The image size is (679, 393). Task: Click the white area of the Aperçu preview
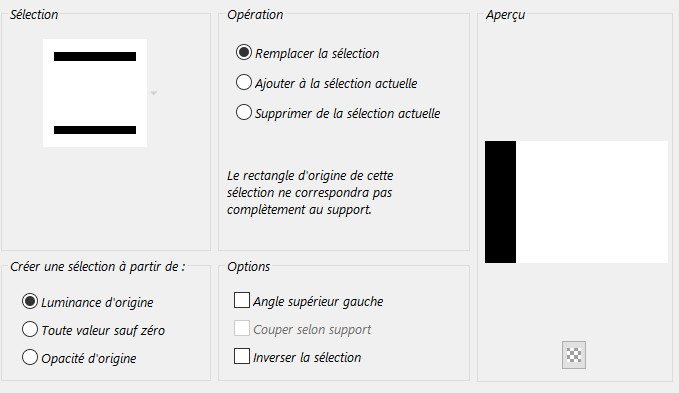coord(592,202)
